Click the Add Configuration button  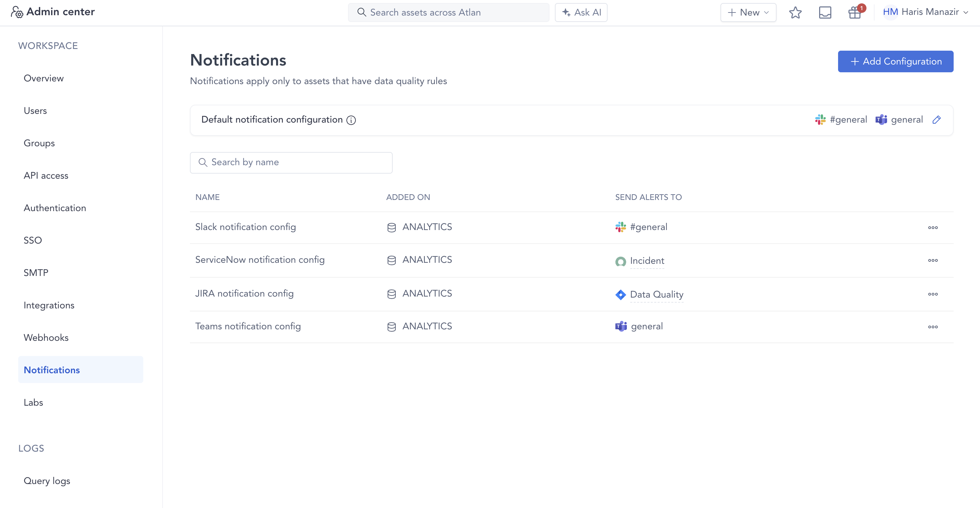pyautogui.click(x=896, y=61)
